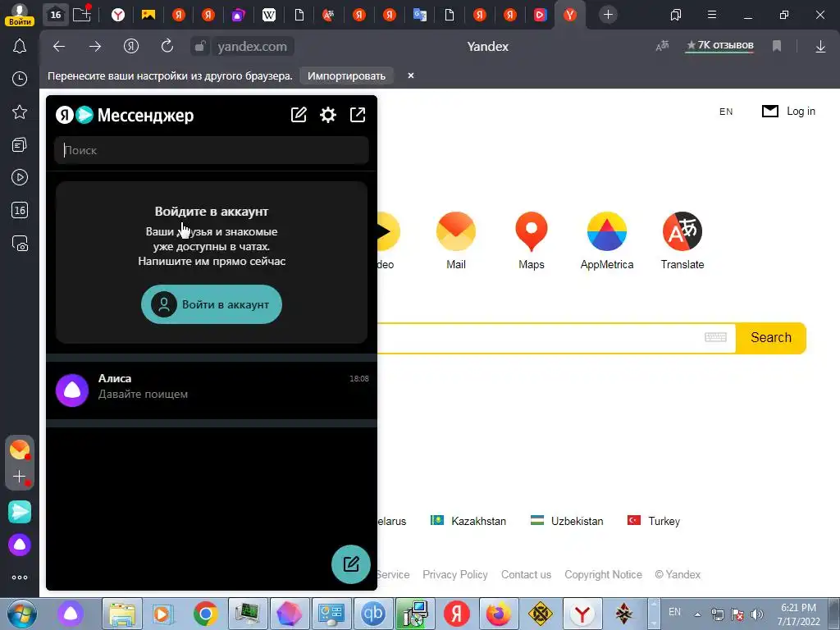The image size is (840, 630).
Task: Click the Войти в аккаунт button
Action: click(x=212, y=304)
